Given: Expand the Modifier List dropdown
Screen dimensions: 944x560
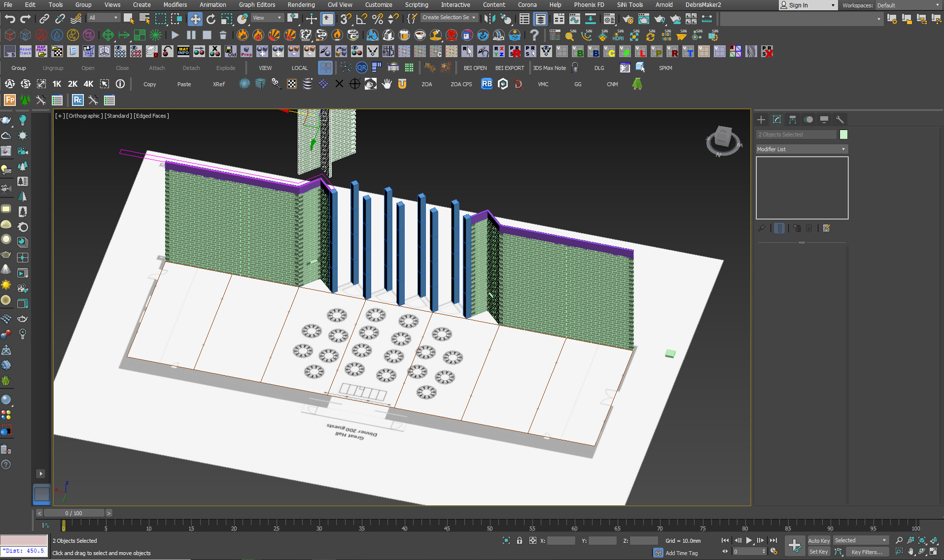Looking at the screenshot, I should tap(801, 149).
